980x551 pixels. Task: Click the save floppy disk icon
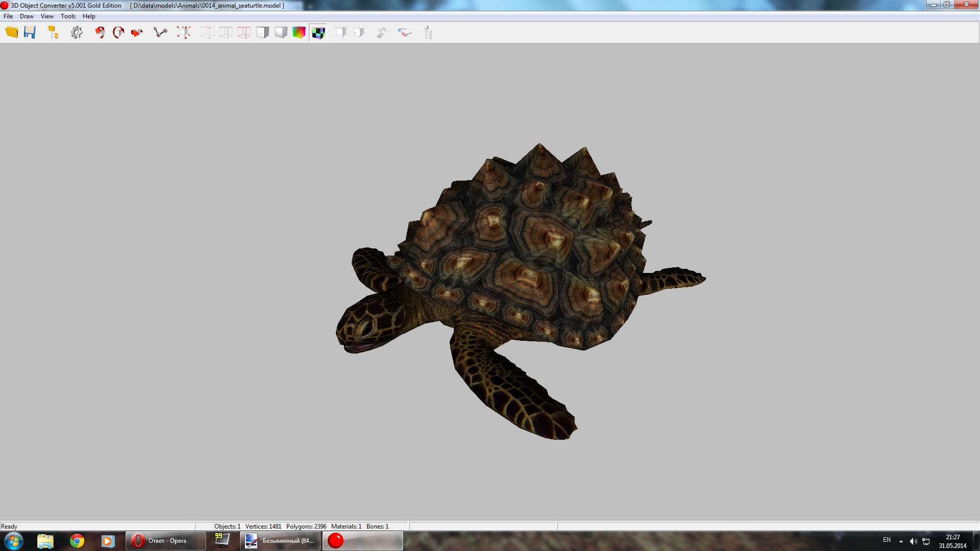click(30, 33)
